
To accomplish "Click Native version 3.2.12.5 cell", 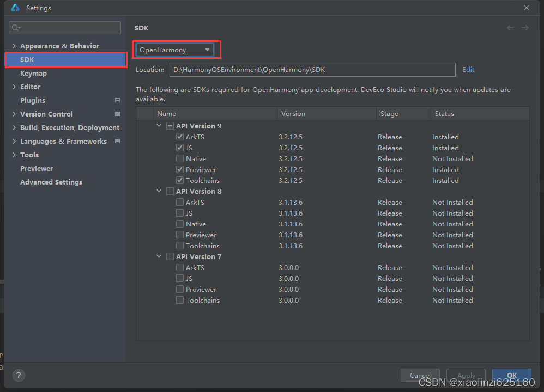I will tap(291, 158).
